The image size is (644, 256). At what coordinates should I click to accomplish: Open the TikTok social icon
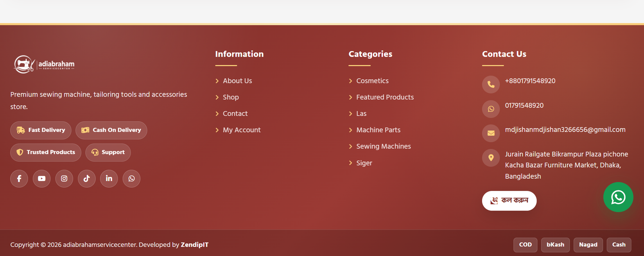click(87, 178)
